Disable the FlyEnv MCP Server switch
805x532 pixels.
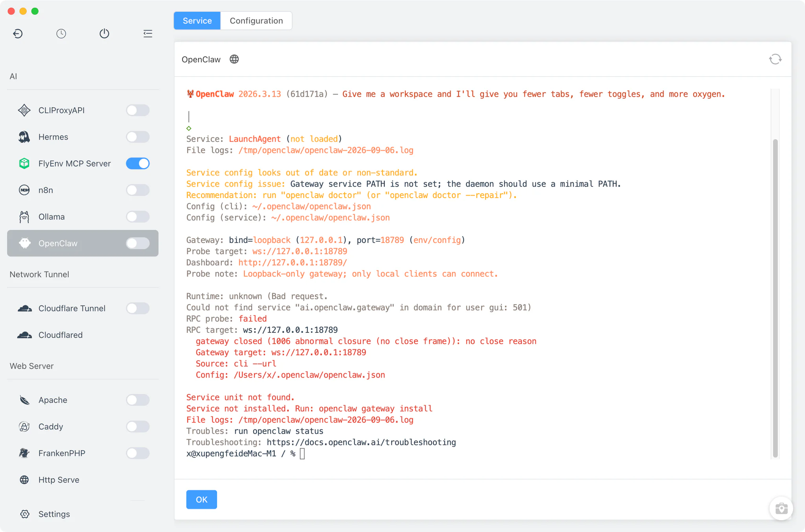coord(138,163)
